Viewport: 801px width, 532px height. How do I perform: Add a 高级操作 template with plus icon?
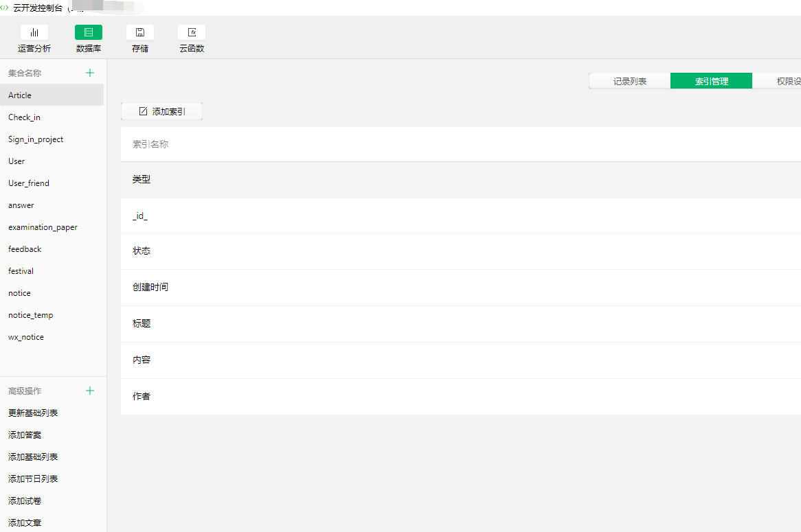coord(90,391)
